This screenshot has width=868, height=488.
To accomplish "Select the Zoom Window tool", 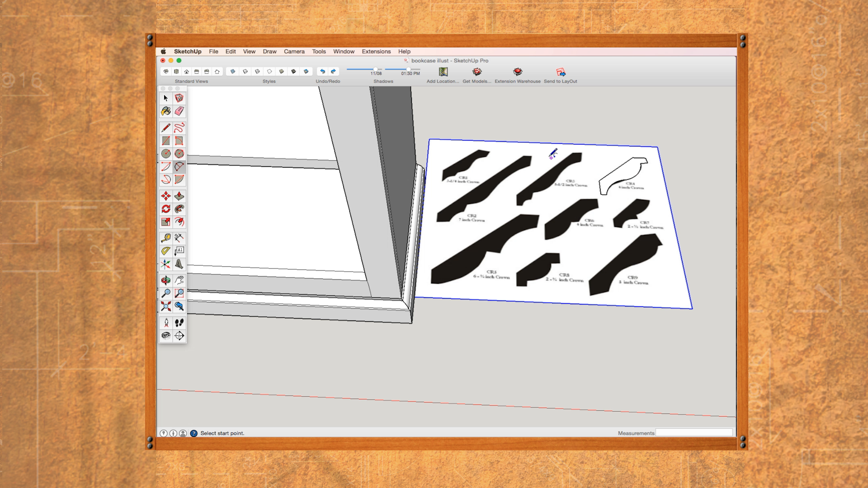I will pos(179,293).
